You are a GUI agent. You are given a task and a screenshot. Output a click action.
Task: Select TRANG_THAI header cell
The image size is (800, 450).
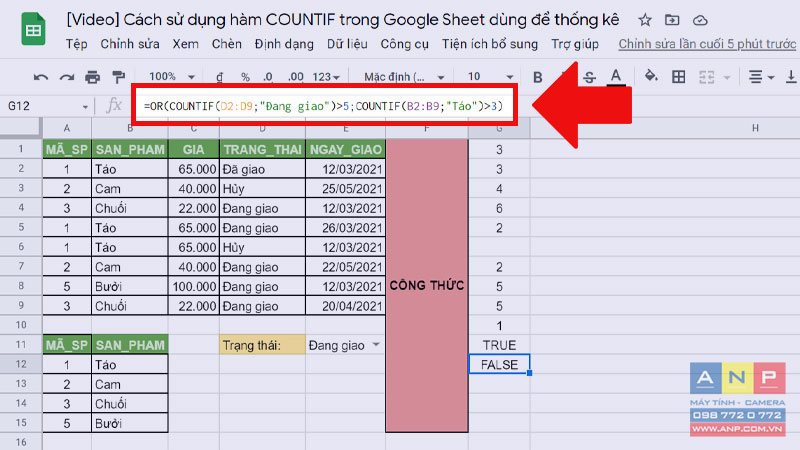click(262, 149)
